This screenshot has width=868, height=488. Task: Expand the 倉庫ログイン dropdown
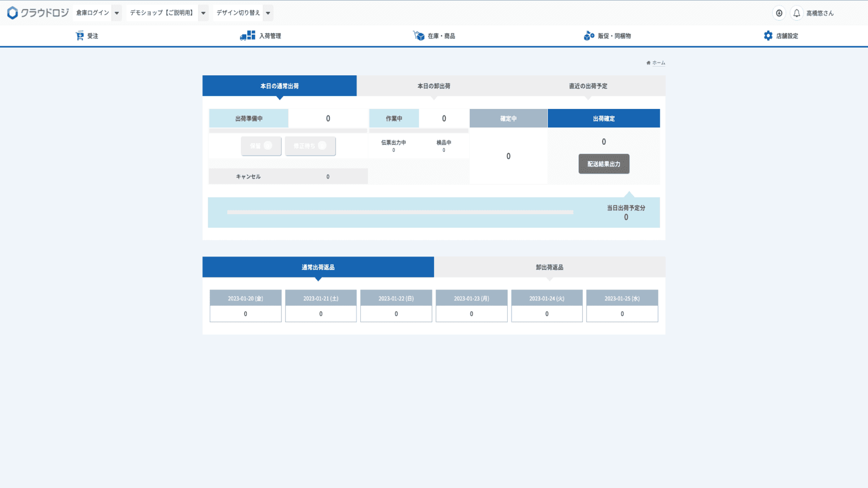[x=117, y=13]
